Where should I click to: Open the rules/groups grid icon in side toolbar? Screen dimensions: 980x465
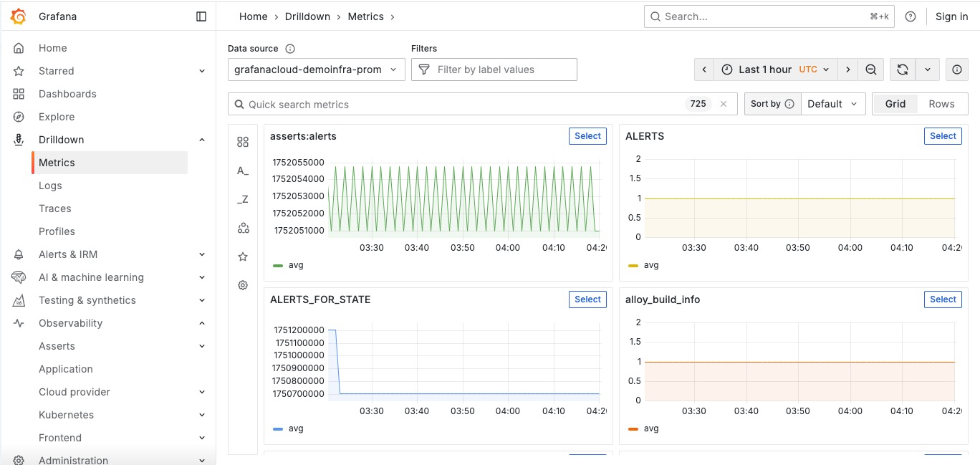243,142
